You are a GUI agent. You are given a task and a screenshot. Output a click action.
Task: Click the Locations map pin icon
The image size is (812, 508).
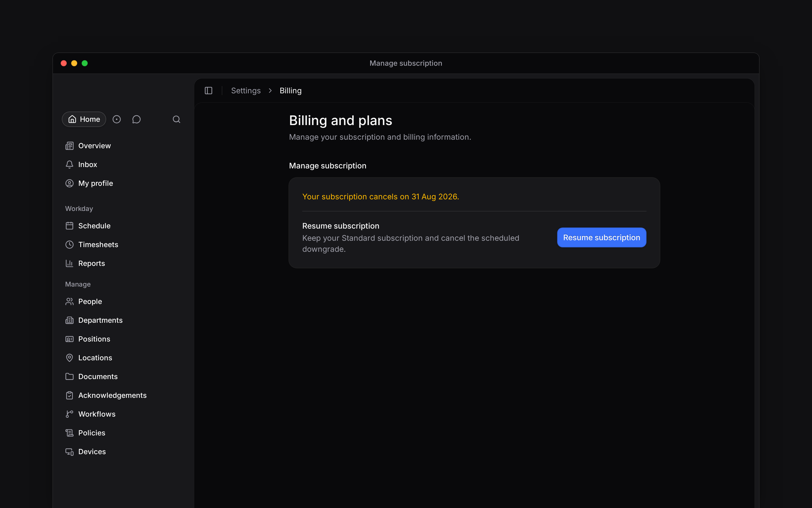[70, 358]
